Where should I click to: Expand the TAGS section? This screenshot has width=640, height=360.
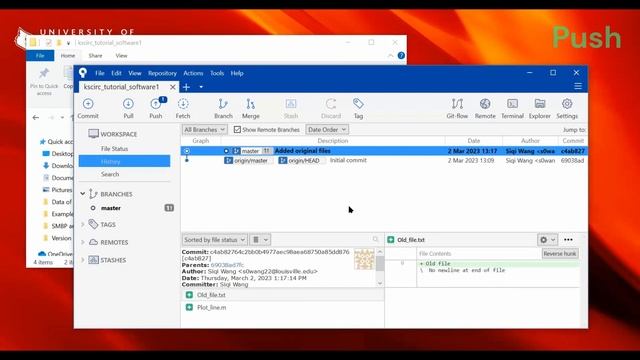pyautogui.click(x=83, y=224)
